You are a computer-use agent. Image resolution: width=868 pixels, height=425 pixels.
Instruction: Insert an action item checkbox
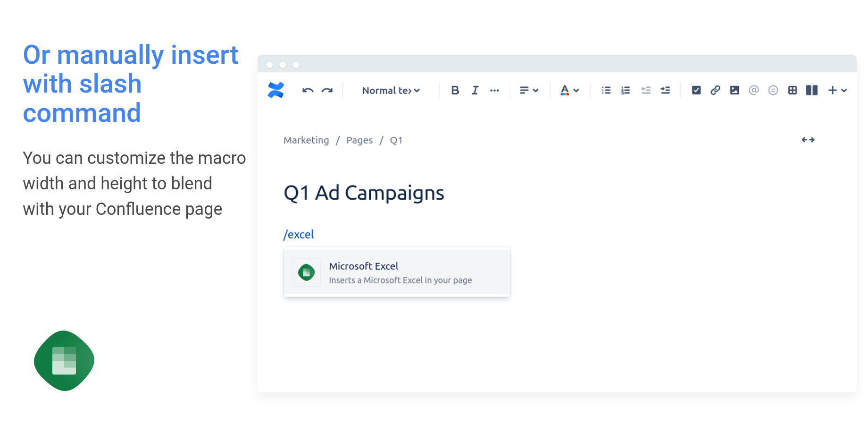(696, 90)
